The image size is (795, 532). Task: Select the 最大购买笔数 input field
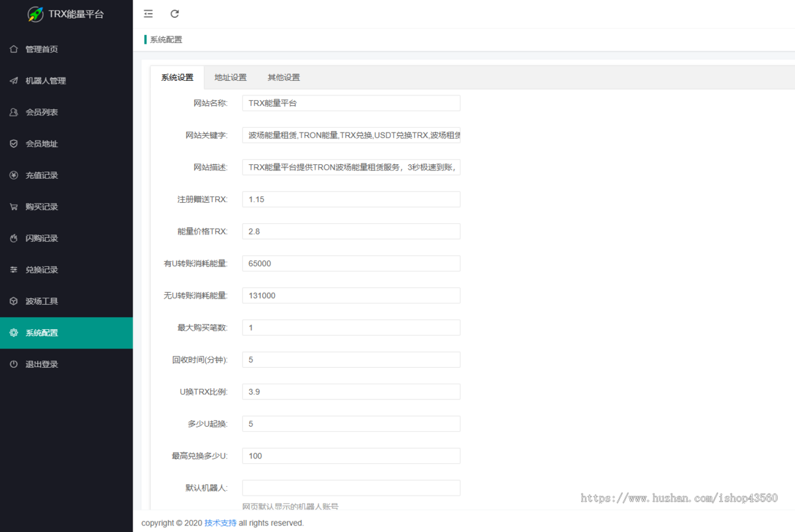(351, 327)
